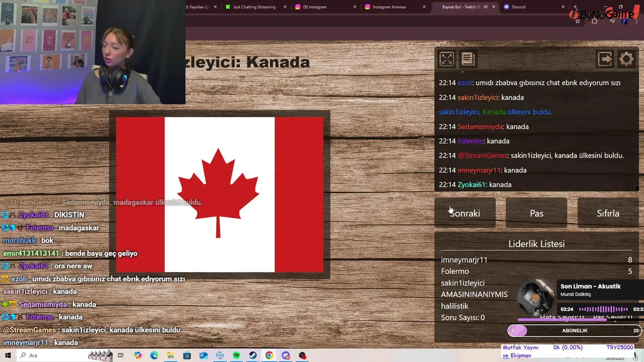Open Steam from the taskbar
The height and width of the screenshot is (362, 644).
coord(253,355)
